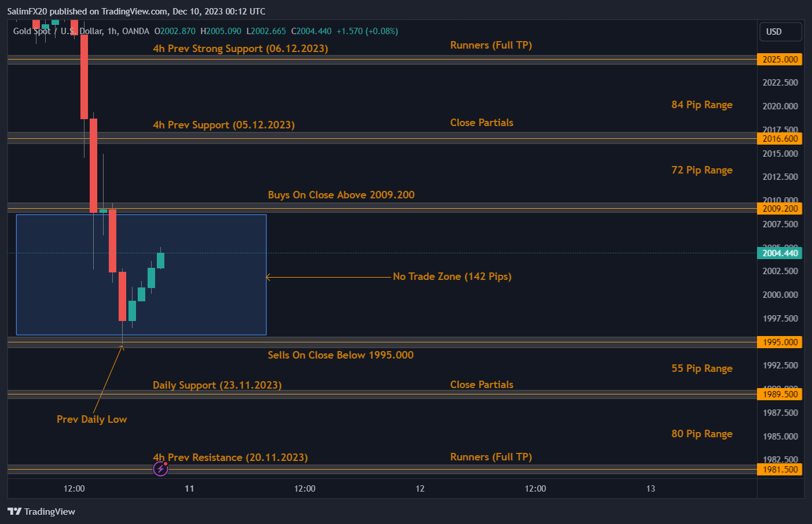Click the '55 Pip Range' text
This screenshot has width=812, height=524.
pyautogui.click(x=702, y=368)
